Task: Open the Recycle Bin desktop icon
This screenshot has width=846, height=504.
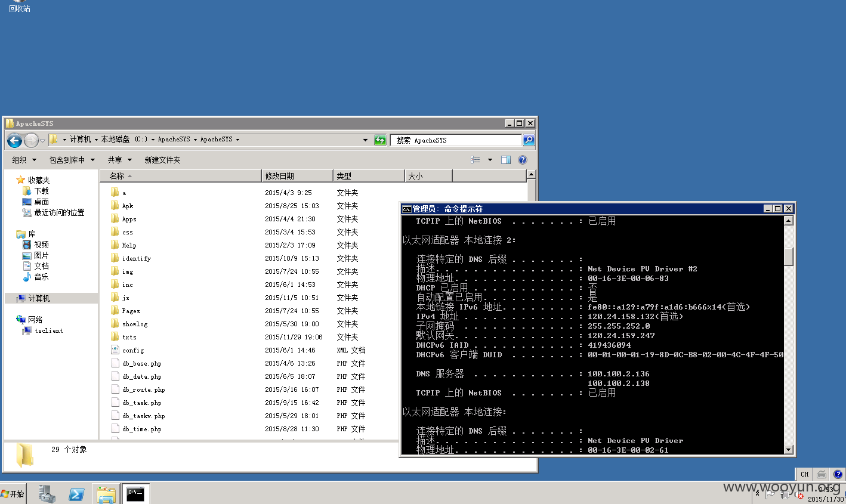Action: click(19, 6)
